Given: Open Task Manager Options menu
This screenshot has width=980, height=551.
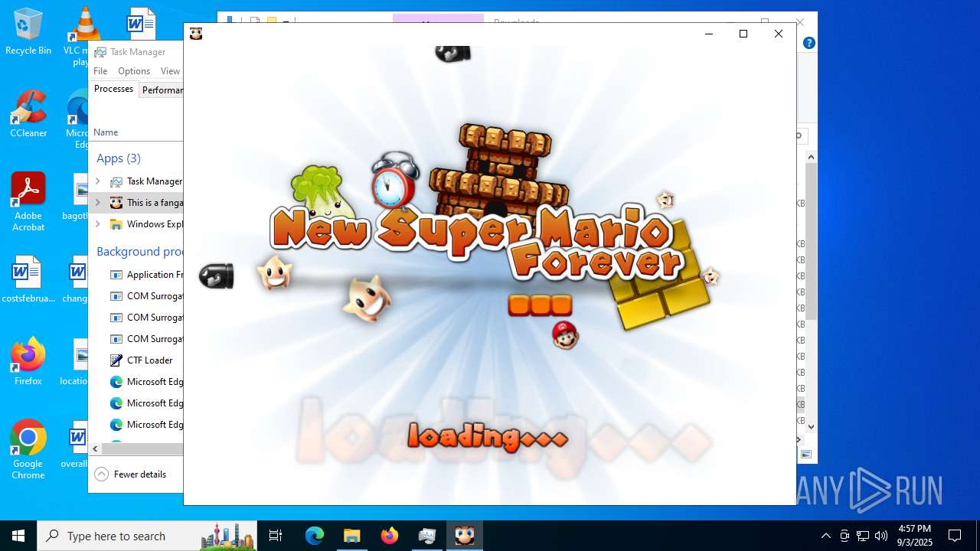Looking at the screenshot, I should (134, 71).
